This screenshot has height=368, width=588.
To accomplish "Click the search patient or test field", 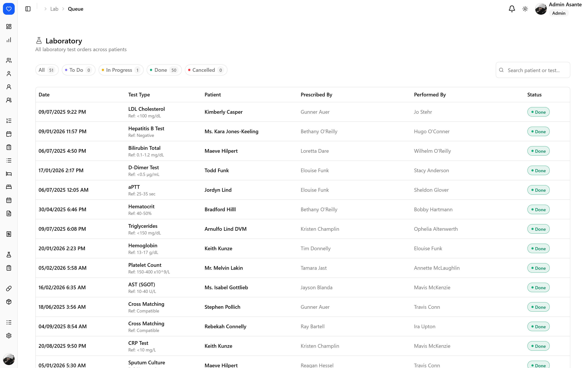I will (x=533, y=70).
